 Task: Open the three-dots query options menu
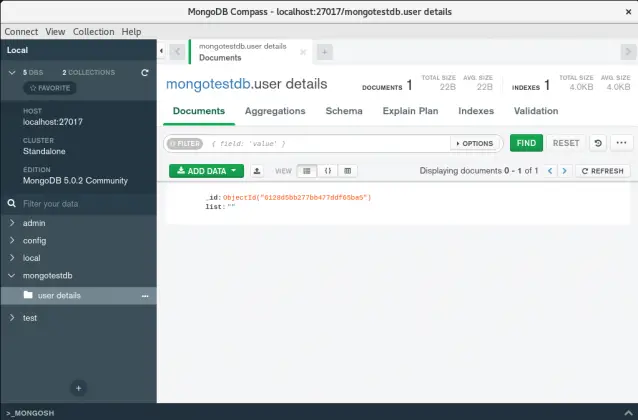click(x=623, y=143)
